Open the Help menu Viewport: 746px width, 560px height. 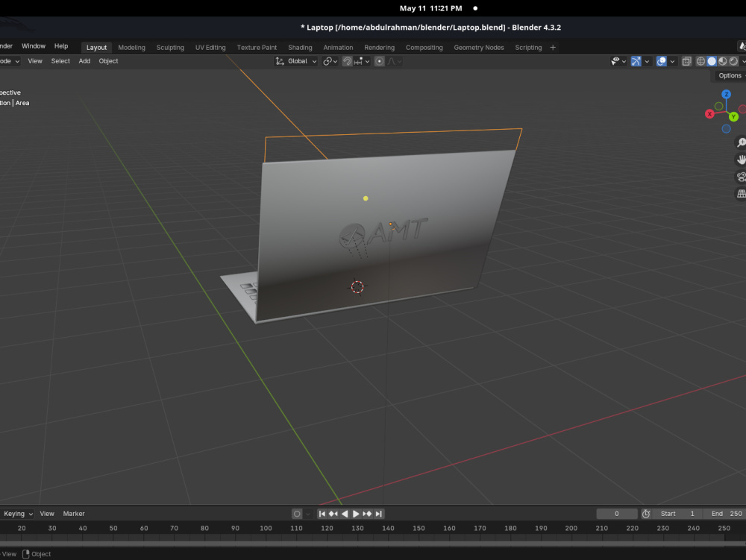(61, 46)
